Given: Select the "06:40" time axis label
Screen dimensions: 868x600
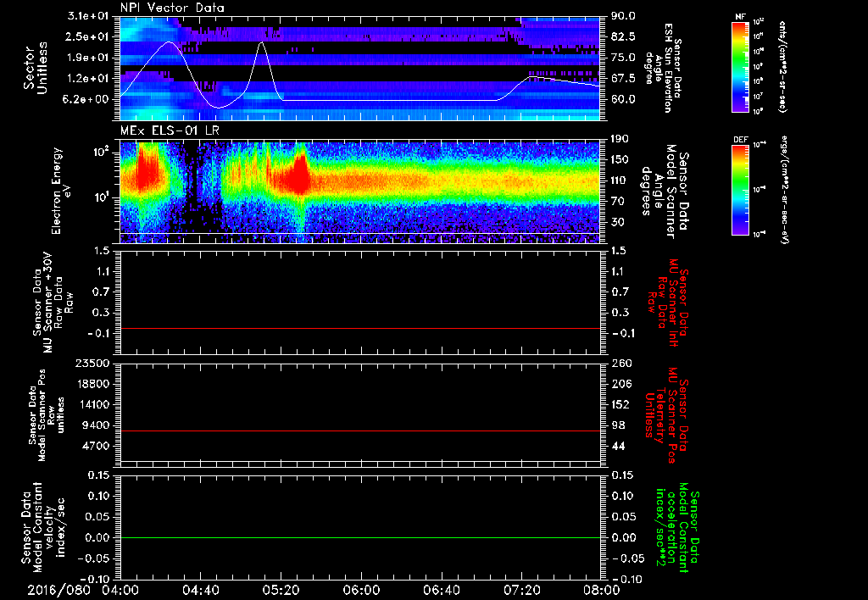Looking at the screenshot, I should pyautogui.click(x=441, y=590).
